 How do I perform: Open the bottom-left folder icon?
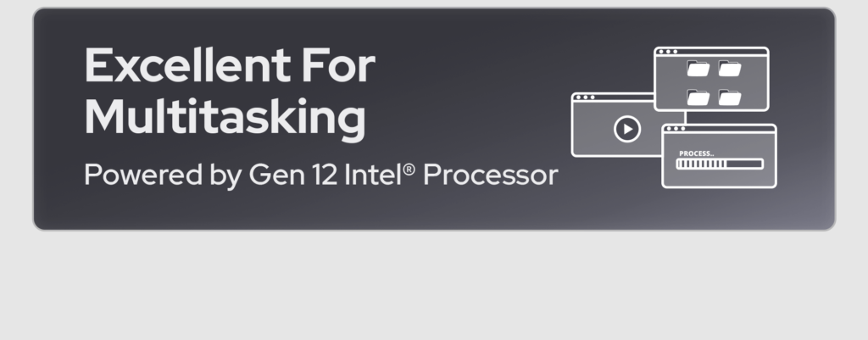point(698,98)
